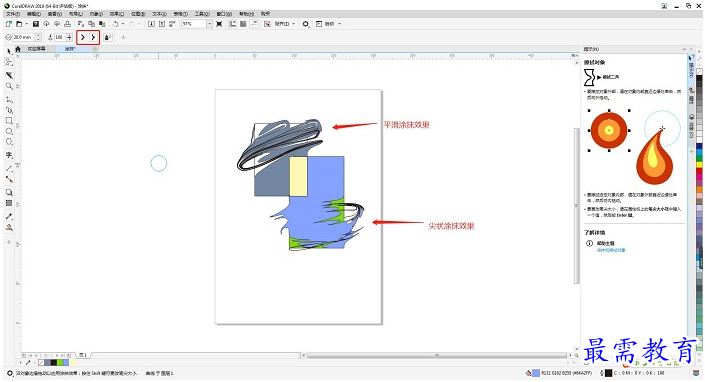Click the Options gear icon
The image size is (705, 382).
click(306, 24)
